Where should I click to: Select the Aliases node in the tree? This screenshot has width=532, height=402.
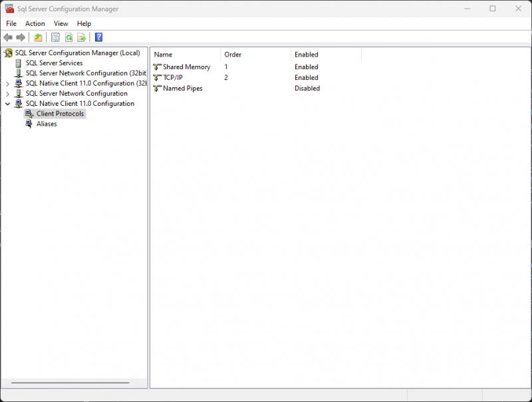click(47, 123)
